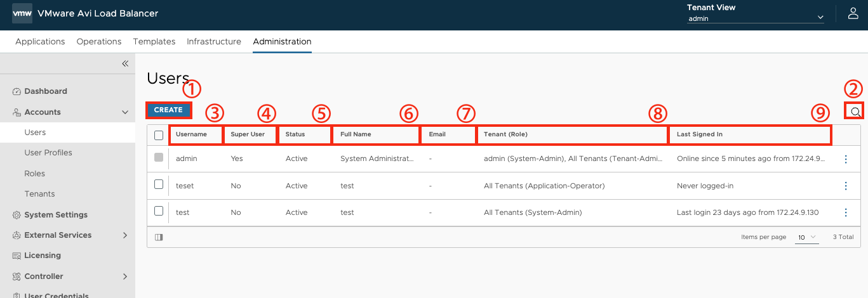Click 'Never logged-in' cell

coord(704,186)
